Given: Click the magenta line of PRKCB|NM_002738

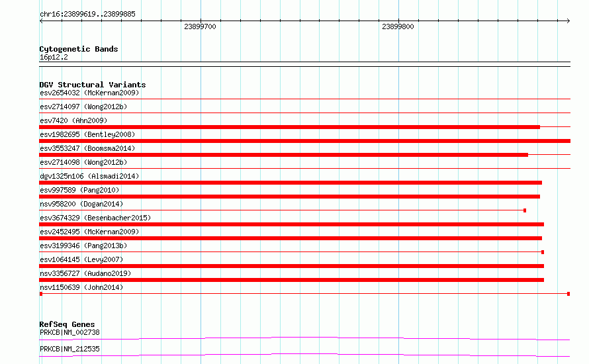Looking at the screenshot, I should 304,338.
